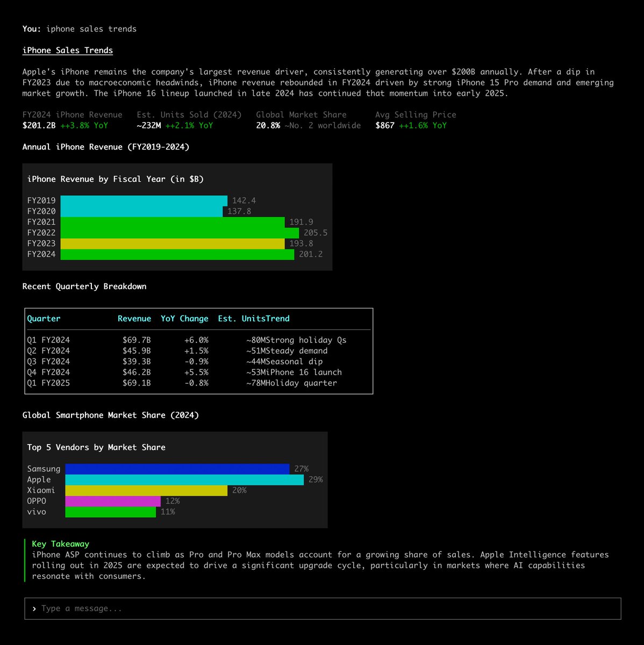Focus the 'Type a message...' input field

coord(323,608)
